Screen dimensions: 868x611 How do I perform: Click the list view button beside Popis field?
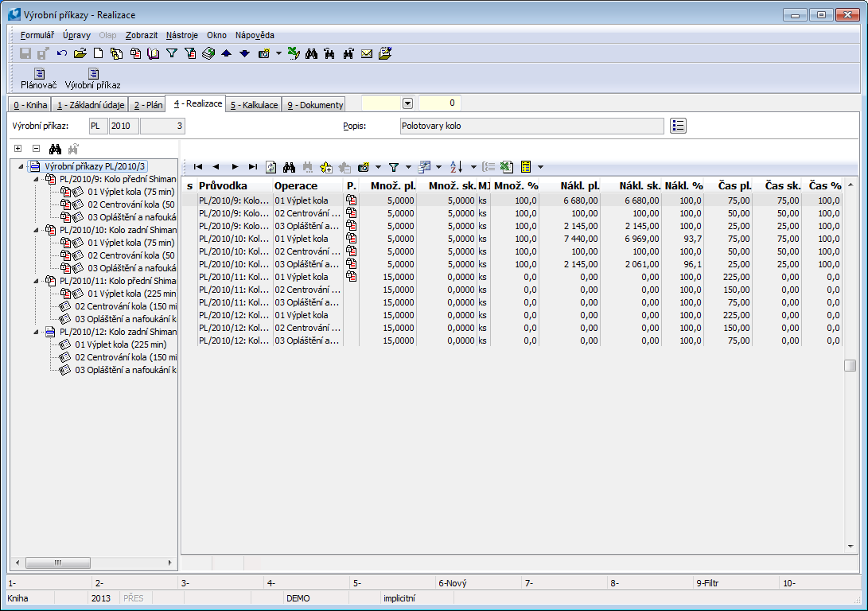click(678, 126)
